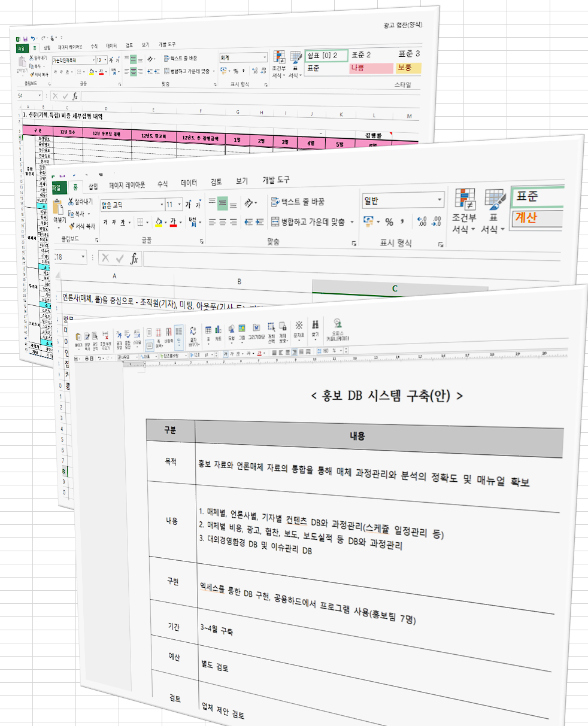Screen dimensions: 588x726
Task: Open the 페이지 레이아웃 tab in middle Excel
Action: 127,185
